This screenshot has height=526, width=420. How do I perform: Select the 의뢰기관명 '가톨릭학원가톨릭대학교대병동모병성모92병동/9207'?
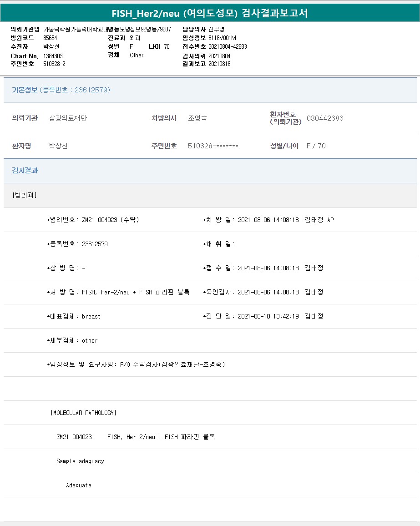107,29
